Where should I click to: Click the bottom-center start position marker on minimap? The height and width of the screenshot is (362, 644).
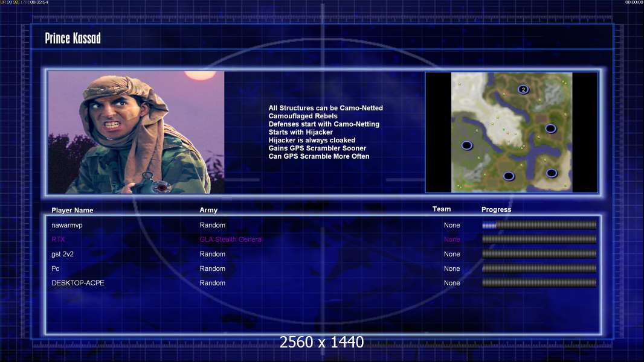[x=509, y=176]
